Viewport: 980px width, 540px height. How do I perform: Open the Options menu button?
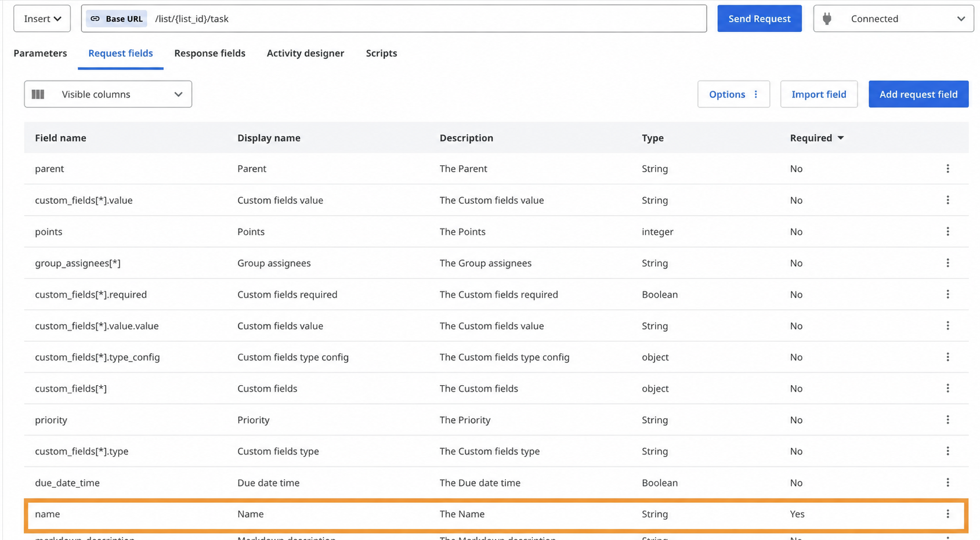733,94
